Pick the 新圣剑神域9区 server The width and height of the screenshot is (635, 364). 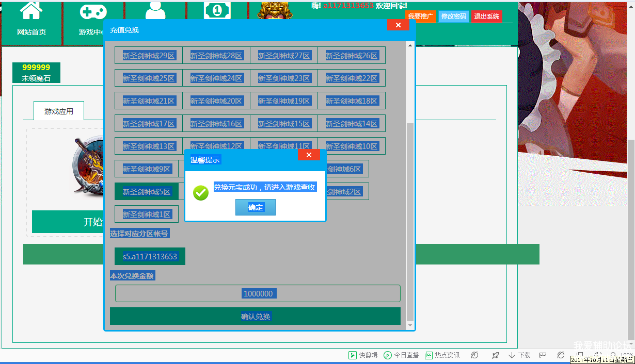click(x=147, y=169)
